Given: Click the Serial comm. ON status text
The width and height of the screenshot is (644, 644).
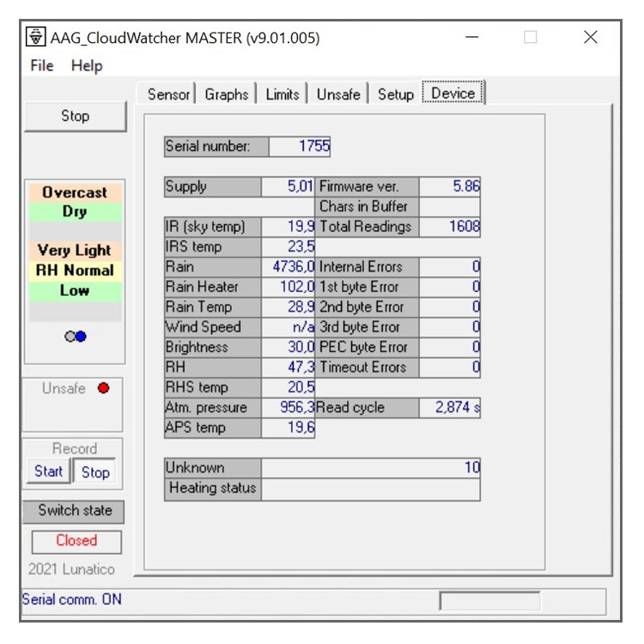Looking at the screenshot, I should (x=72, y=599).
